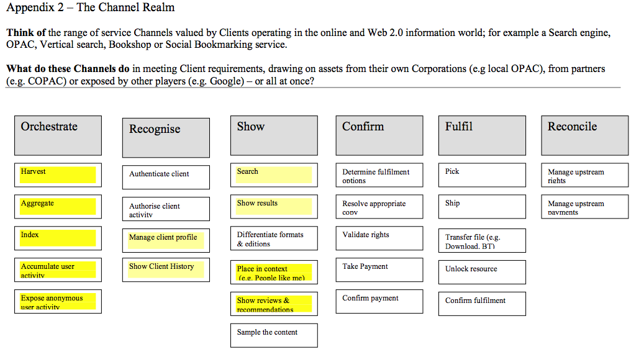This screenshot has width=644, height=357.
Task: Click the 'Sample the content' box
Action: [x=274, y=336]
